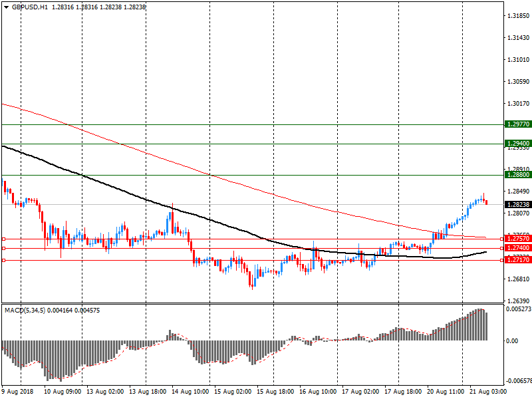This screenshot has height=399, width=532.
Task: Select the red 1.27570 price level label
Action: pyautogui.click(x=518, y=239)
